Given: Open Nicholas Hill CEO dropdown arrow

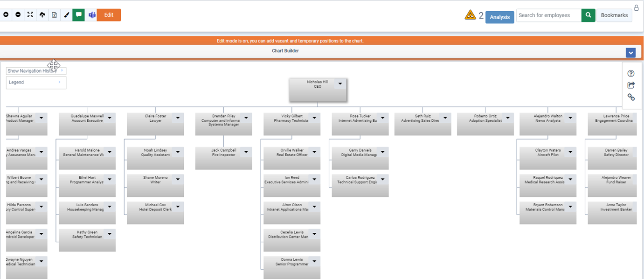Looking at the screenshot, I should pyautogui.click(x=340, y=84).
